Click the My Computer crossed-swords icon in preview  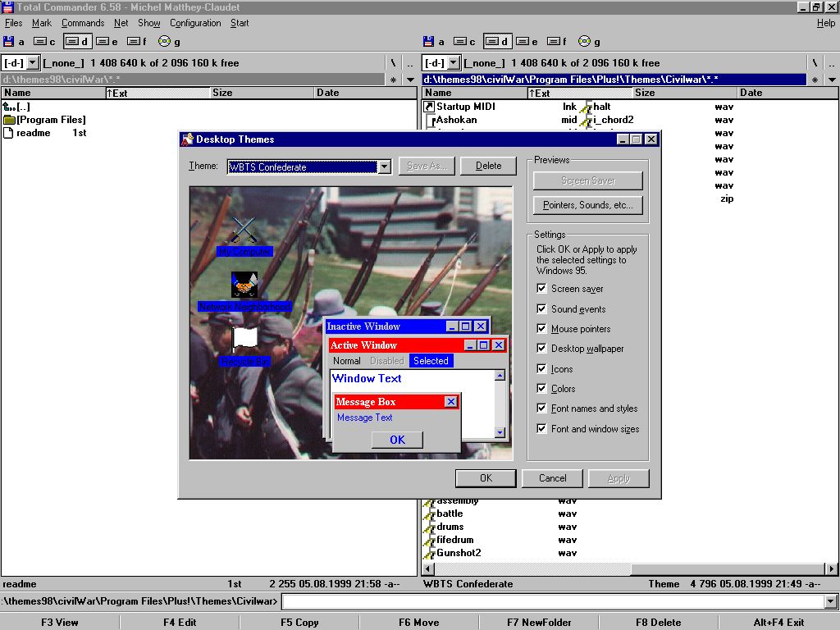[244, 230]
